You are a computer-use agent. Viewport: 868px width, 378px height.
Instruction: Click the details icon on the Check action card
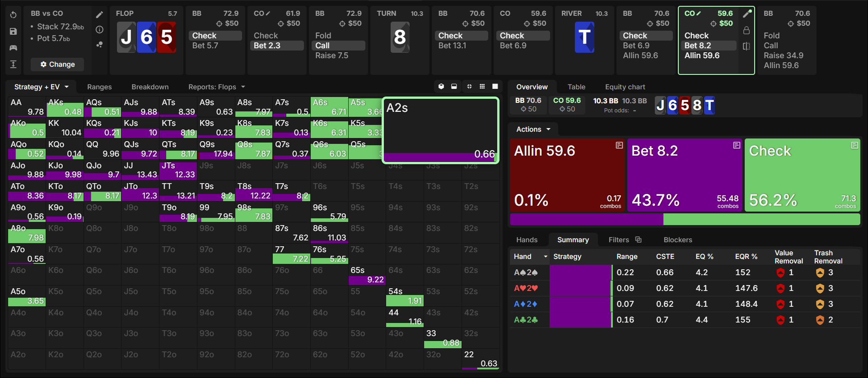tap(854, 145)
